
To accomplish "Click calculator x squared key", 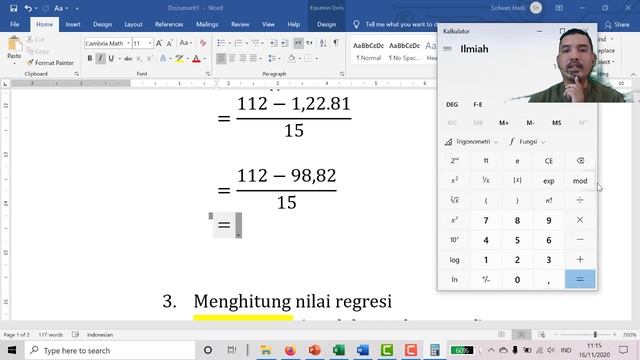I will click(x=454, y=180).
